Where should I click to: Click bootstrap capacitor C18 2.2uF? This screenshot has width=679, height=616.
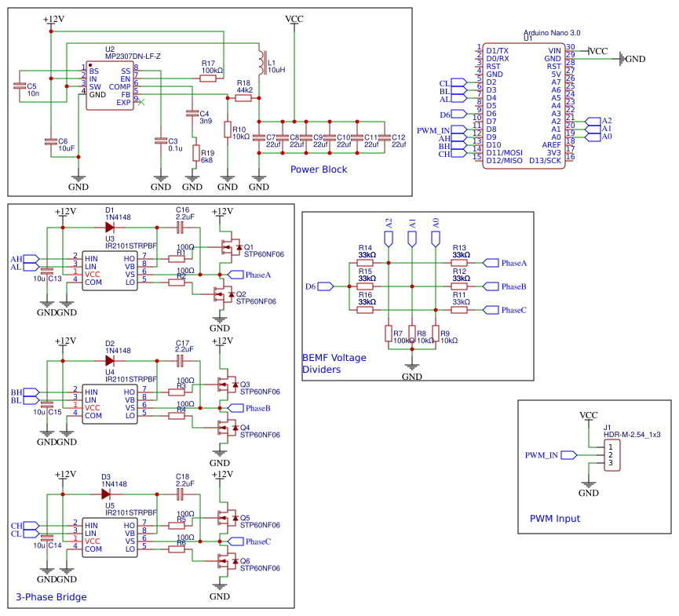pyautogui.click(x=180, y=494)
